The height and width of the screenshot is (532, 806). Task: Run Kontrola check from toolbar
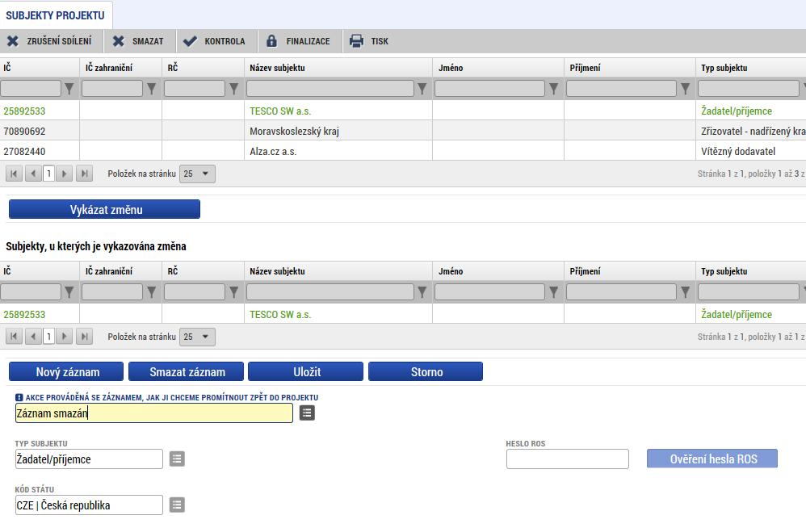214,41
